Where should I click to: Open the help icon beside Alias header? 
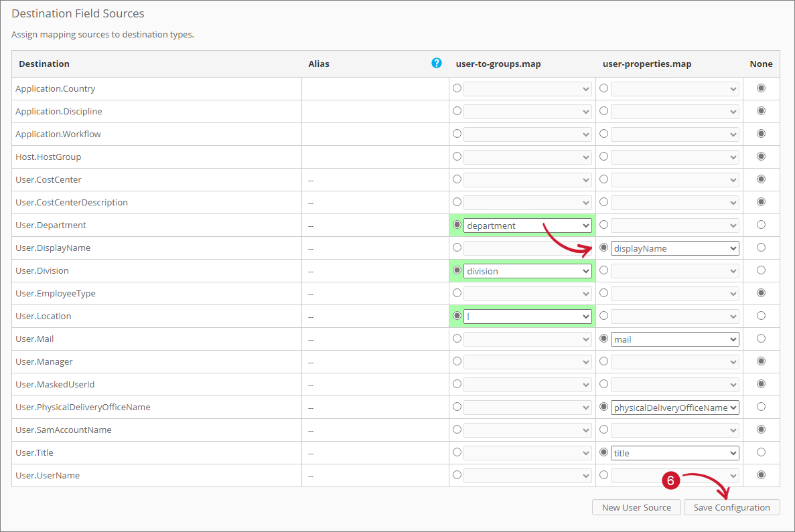click(x=436, y=63)
